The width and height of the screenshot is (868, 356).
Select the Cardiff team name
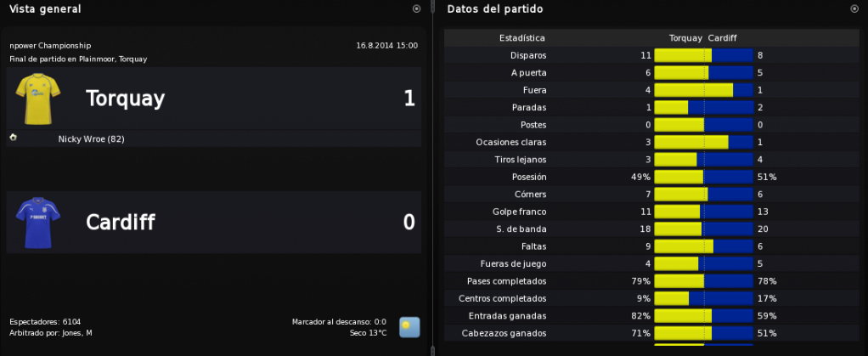tap(121, 222)
